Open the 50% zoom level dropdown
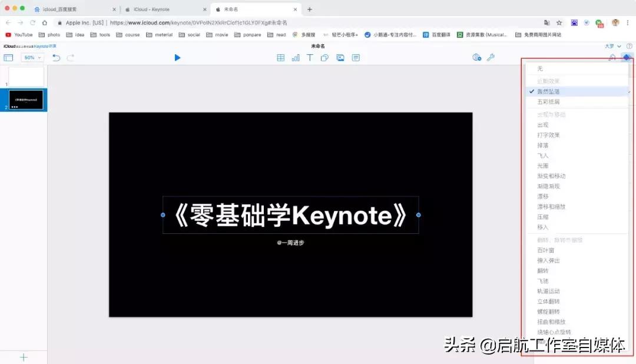Viewport: 636px width, 364px height. pyautogui.click(x=32, y=57)
